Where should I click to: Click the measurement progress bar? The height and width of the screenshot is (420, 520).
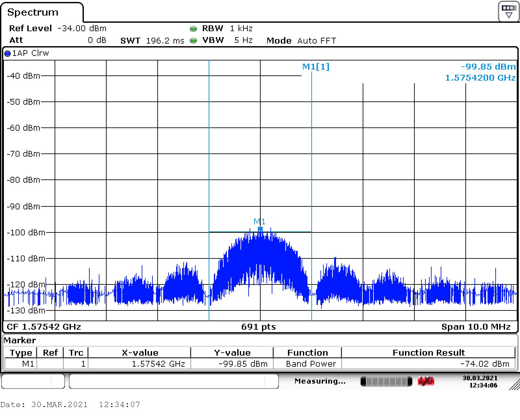pyautogui.click(x=386, y=381)
